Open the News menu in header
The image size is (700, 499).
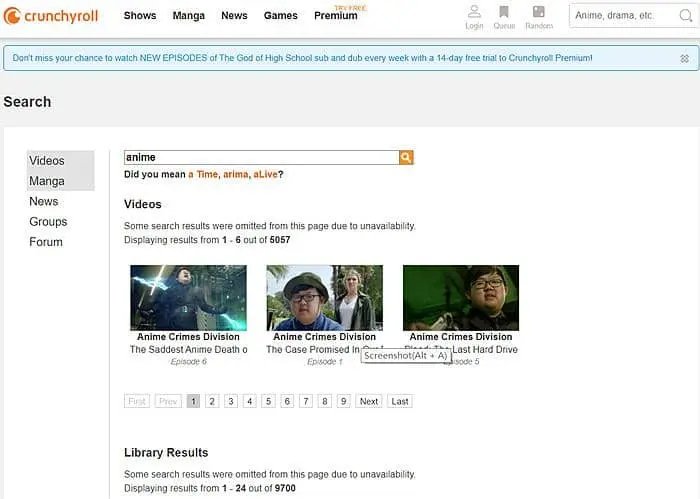pyautogui.click(x=234, y=16)
